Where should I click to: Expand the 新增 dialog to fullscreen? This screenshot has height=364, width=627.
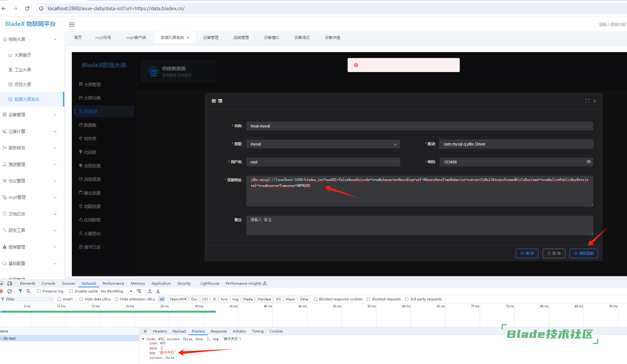[587, 101]
